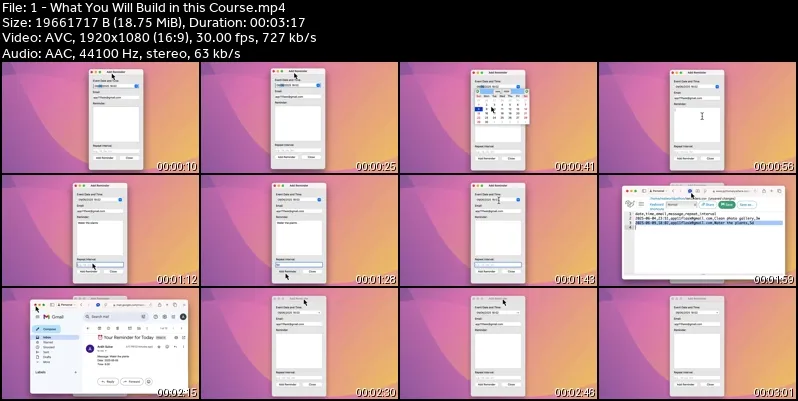Click Save as... in the PythonAnywhere frame
This screenshot has width=798, height=401.
(747, 205)
